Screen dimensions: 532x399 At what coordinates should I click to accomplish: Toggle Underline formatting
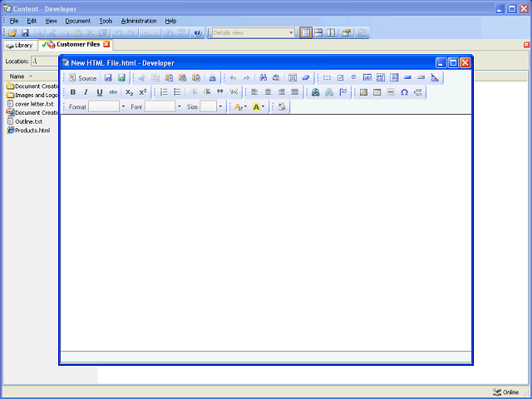[x=100, y=92]
